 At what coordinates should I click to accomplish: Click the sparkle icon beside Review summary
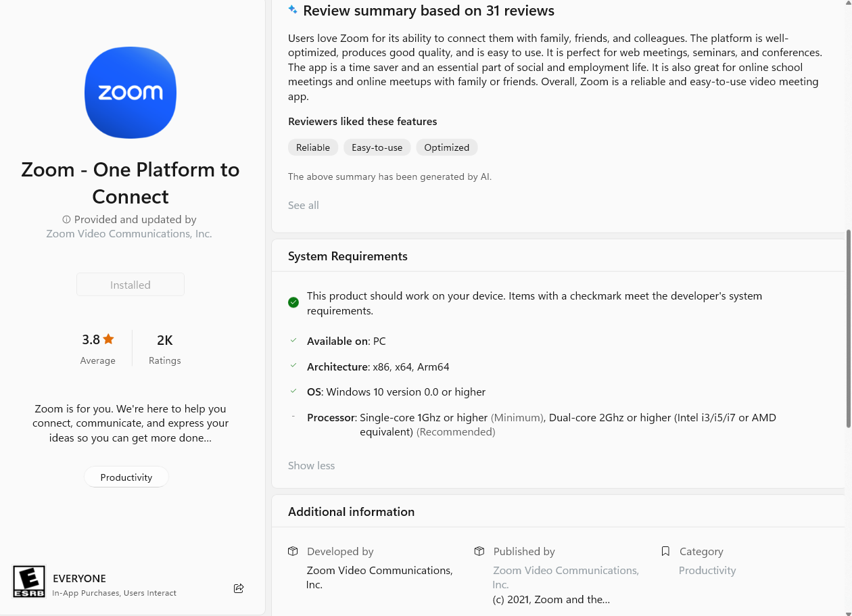(x=293, y=10)
